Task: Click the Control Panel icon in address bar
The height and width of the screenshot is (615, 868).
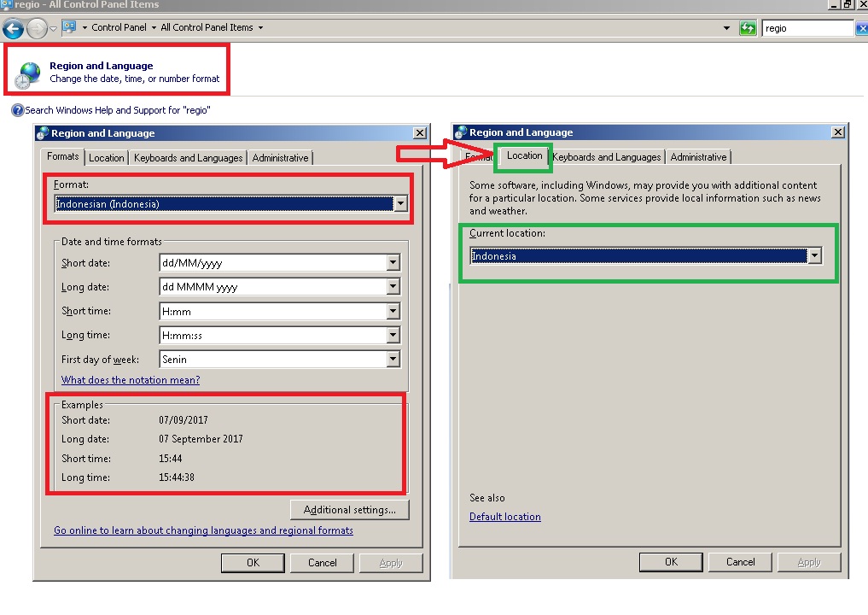Action: pos(69,27)
